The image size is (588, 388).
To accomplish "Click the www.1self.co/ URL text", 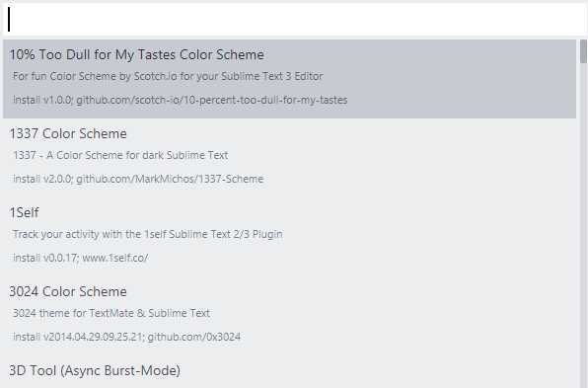I will 115,258.
